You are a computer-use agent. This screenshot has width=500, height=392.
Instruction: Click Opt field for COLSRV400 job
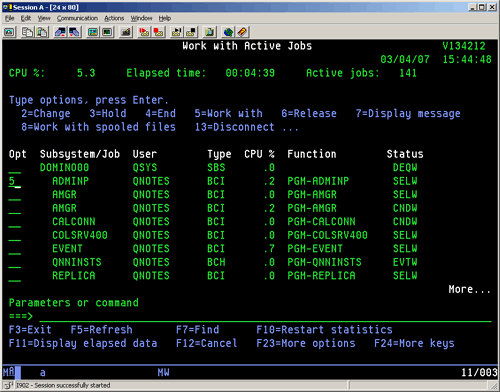point(15,235)
